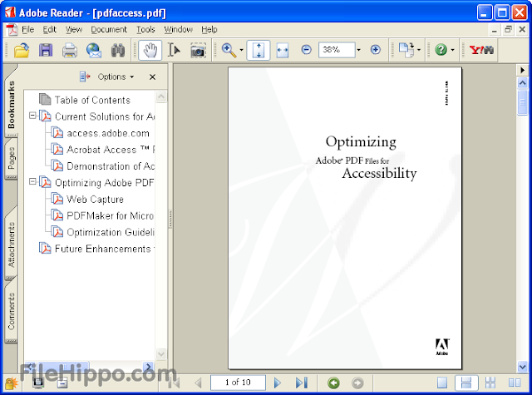Viewport: 532px width, 395px height.
Task: Close the bookmarks navigation pane
Action: pos(152,77)
